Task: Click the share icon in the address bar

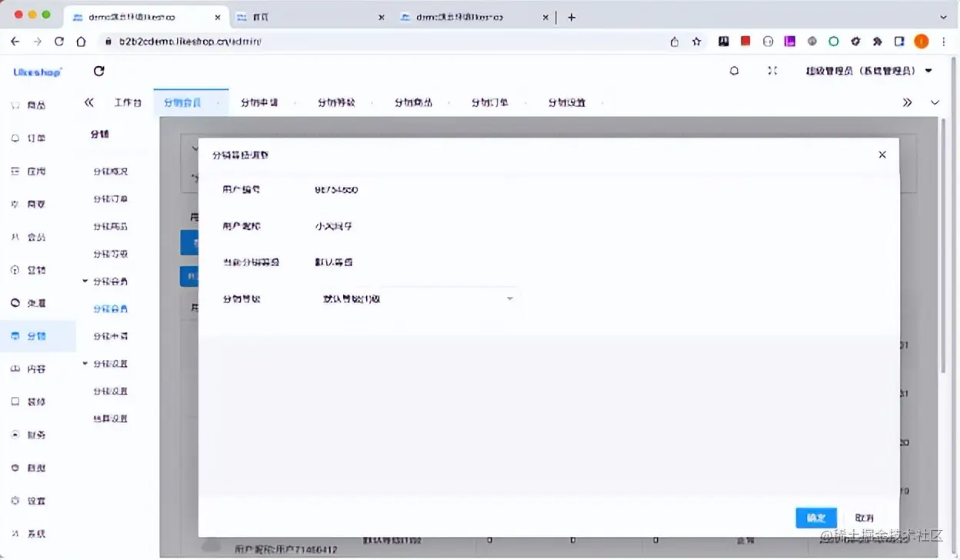Action: [x=675, y=42]
